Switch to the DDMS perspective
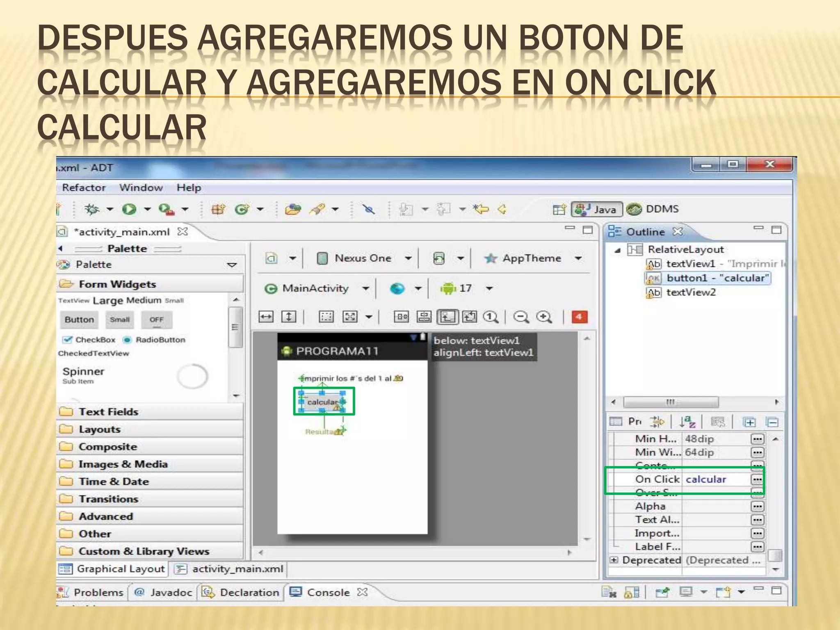Screen dimensions: 840x630 (x=652, y=209)
